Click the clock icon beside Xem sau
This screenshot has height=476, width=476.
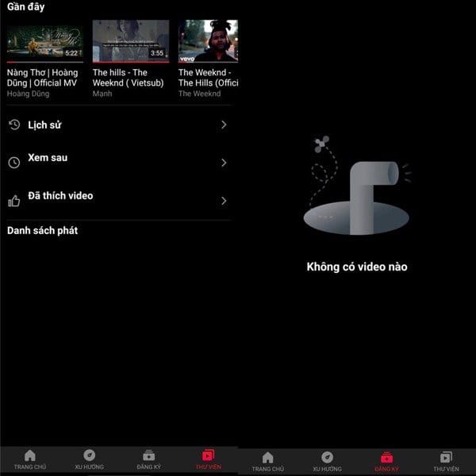(14, 163)
